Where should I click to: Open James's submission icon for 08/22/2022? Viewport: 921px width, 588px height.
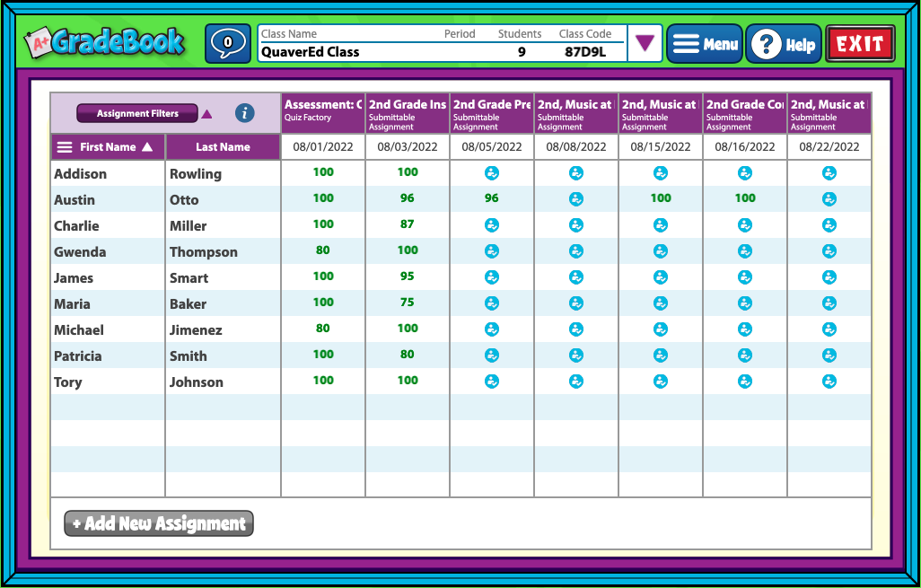pyautogui.click(x=829, y=277)
